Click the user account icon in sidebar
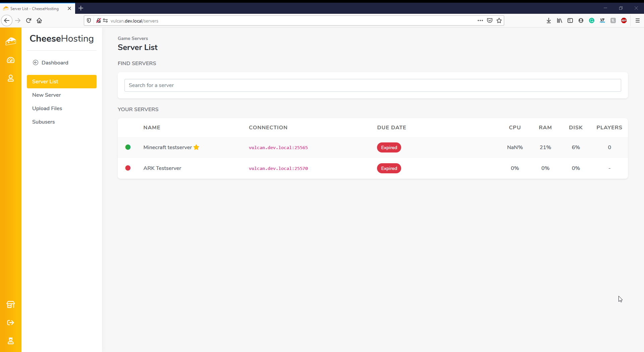Image resolution: width=644 pixels, height=352 pixels. [x=11, y=78]
